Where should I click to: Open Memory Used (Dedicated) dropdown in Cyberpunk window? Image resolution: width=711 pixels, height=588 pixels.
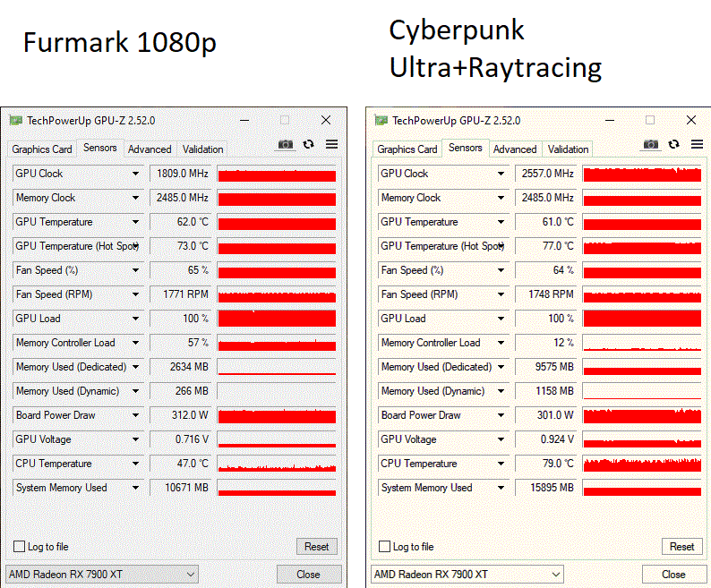(501, 367)
